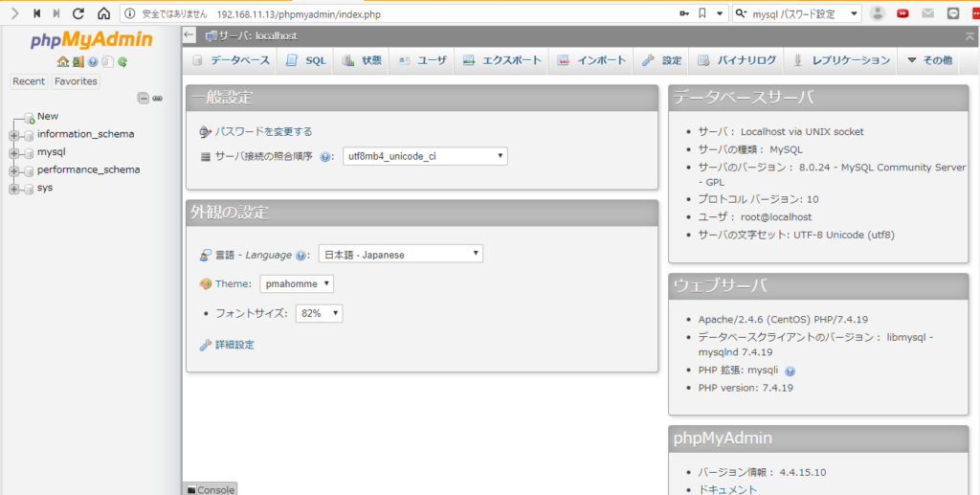Open the Theme pmahomme dropdown
Viewport: 980px width, 495px height.
tap(297, 283)
